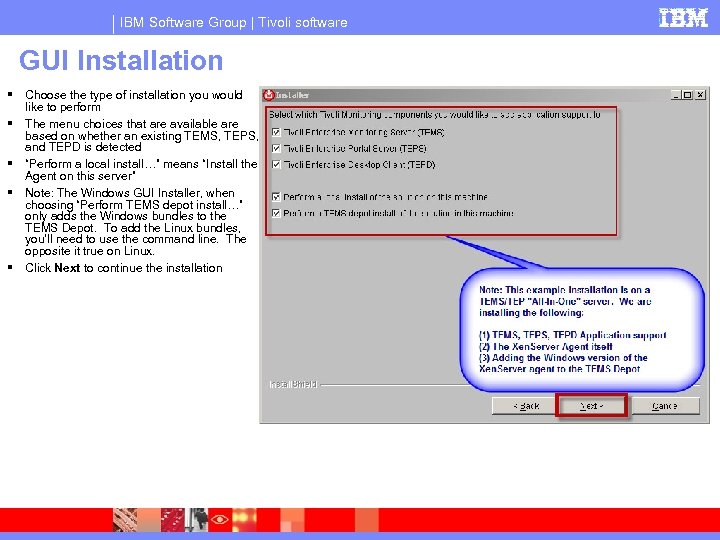Uncheck Perform a local install on this machine
Image resolution: width=720 pixels, height=540 pixels.
tap(276, 197)
